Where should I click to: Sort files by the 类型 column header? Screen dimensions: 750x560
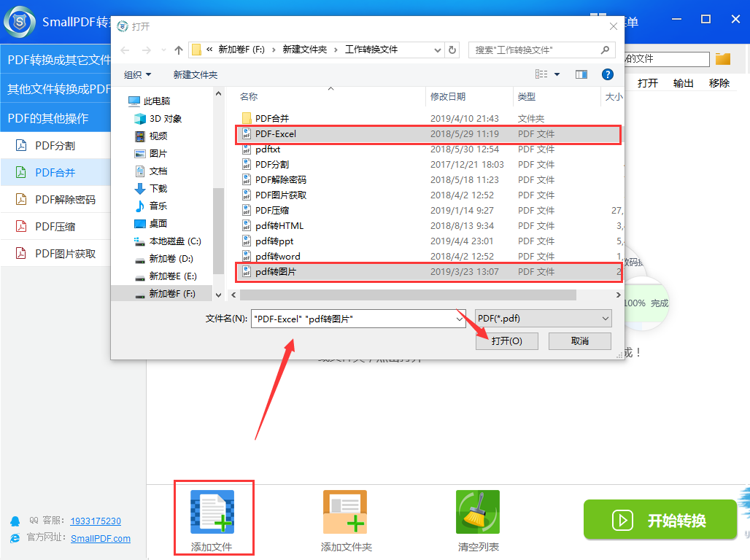(x=526, y=96)
